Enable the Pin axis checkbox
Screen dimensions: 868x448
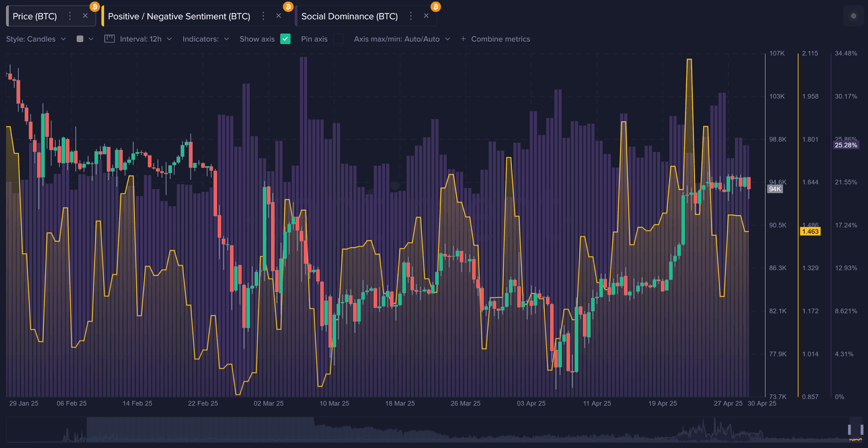pyautogui.click(x=338, y=39)
